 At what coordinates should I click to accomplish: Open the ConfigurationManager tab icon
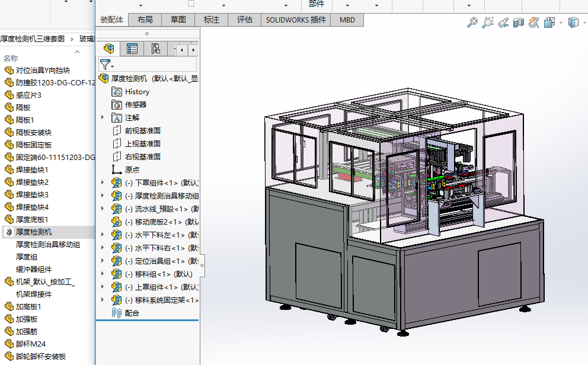pos(155,49)
